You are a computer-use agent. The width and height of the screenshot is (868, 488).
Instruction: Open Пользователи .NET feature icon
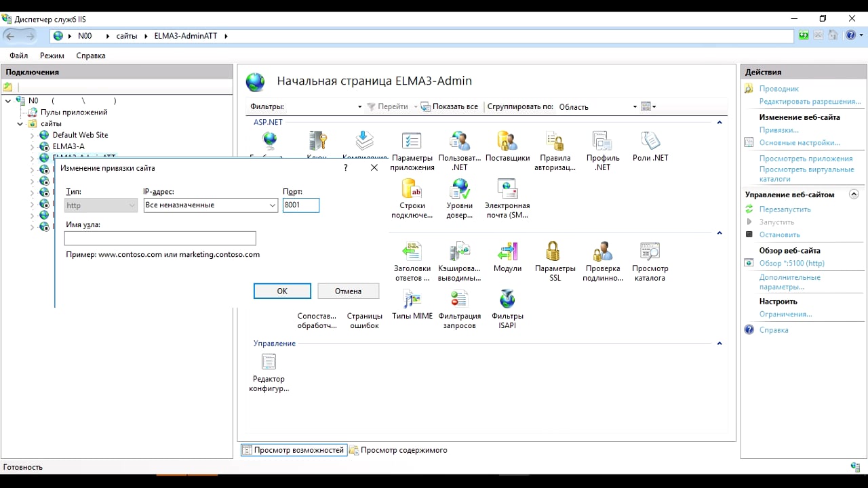(x=460, y=150)
